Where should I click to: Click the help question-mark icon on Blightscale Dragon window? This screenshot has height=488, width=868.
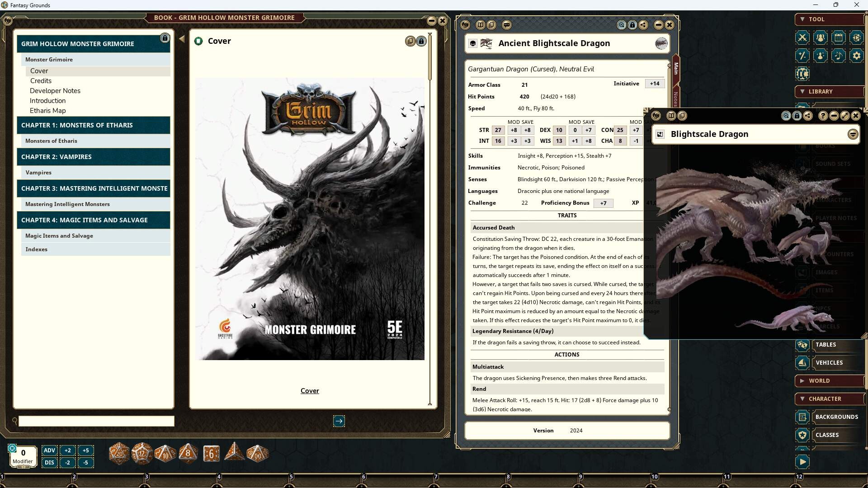point(823,116)
